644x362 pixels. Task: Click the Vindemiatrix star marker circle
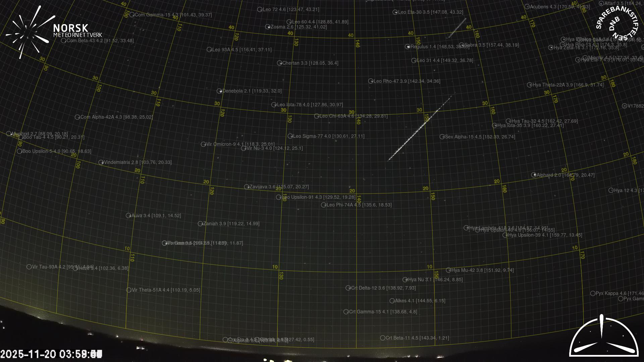tap(101, 162)
